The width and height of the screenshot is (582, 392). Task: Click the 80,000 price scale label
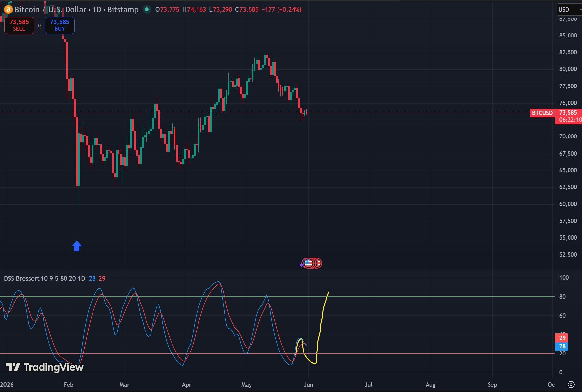tap(568, 69)
